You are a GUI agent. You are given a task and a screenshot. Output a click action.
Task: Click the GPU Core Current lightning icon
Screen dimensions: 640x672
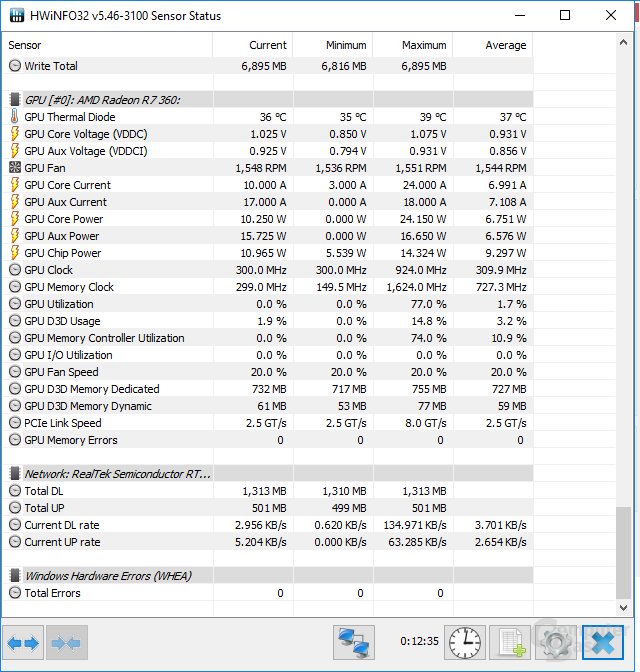coord(15,185)
